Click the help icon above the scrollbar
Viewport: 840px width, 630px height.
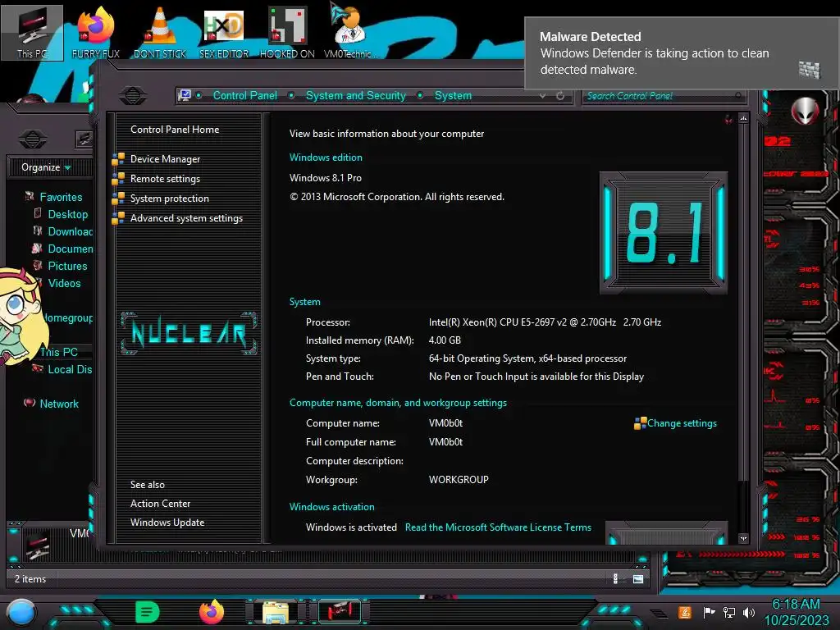[728, 119]
